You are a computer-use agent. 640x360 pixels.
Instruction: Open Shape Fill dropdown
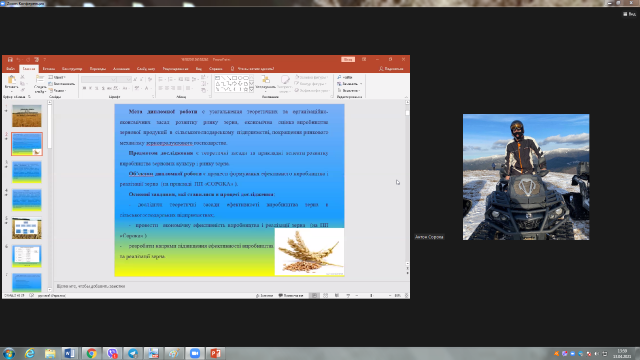tap(312, 77)
